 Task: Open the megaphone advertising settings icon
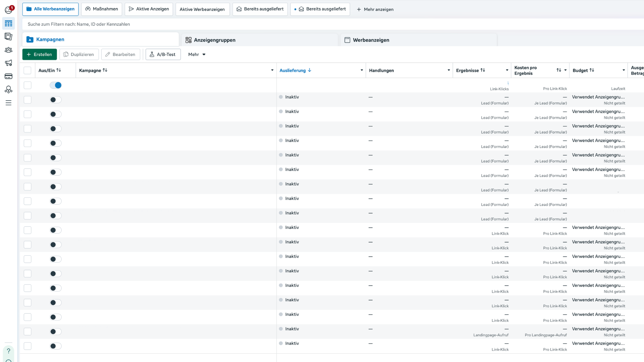point(8,63)
